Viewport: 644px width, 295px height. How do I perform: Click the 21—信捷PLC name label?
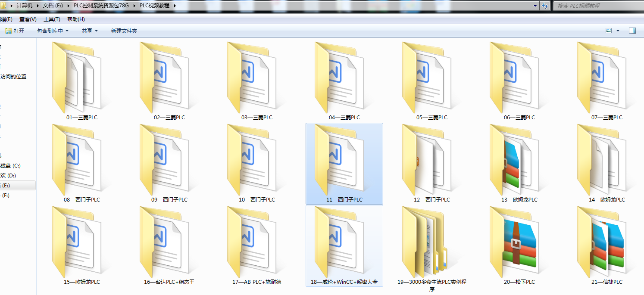click(x=607, y=282)
